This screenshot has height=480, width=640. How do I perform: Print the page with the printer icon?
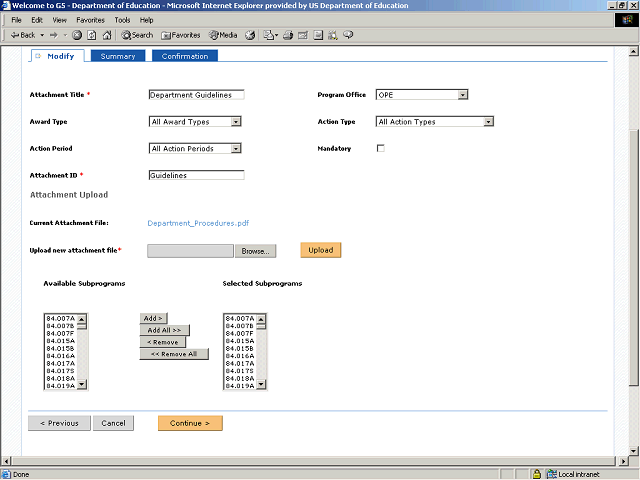coord(288,35)
